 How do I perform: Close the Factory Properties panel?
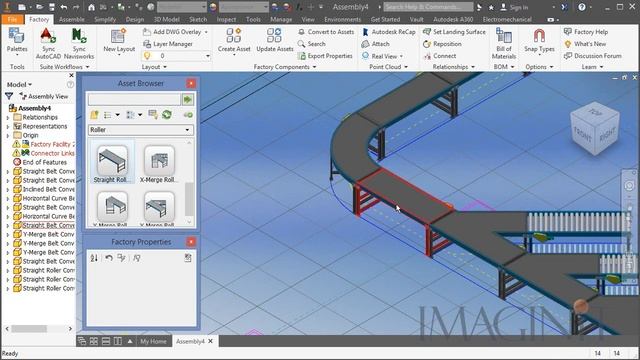191,242
